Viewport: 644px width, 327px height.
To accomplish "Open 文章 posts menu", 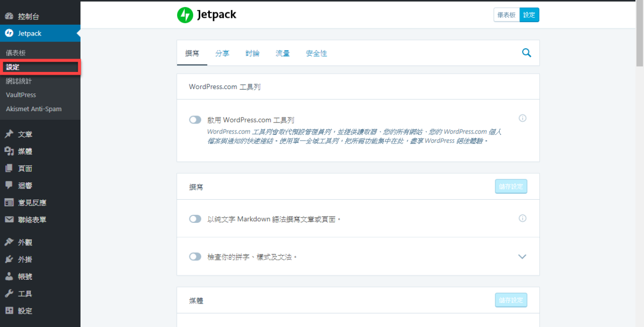I will (40, 134).
